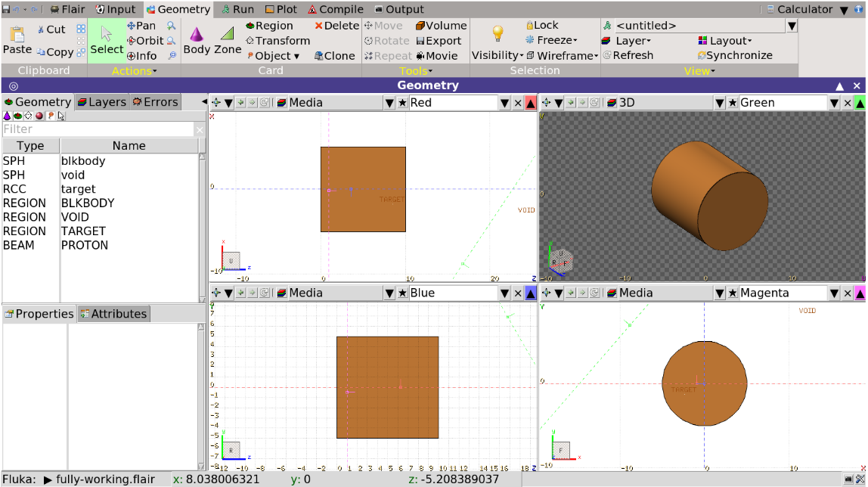Click the info icon next to Calculator

(x=859, y=9)
